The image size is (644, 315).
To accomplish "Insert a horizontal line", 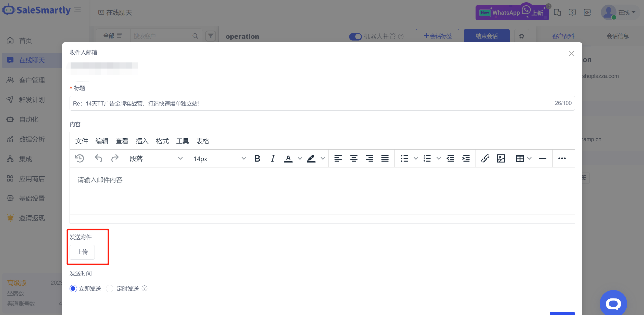I will coord(542,159).
